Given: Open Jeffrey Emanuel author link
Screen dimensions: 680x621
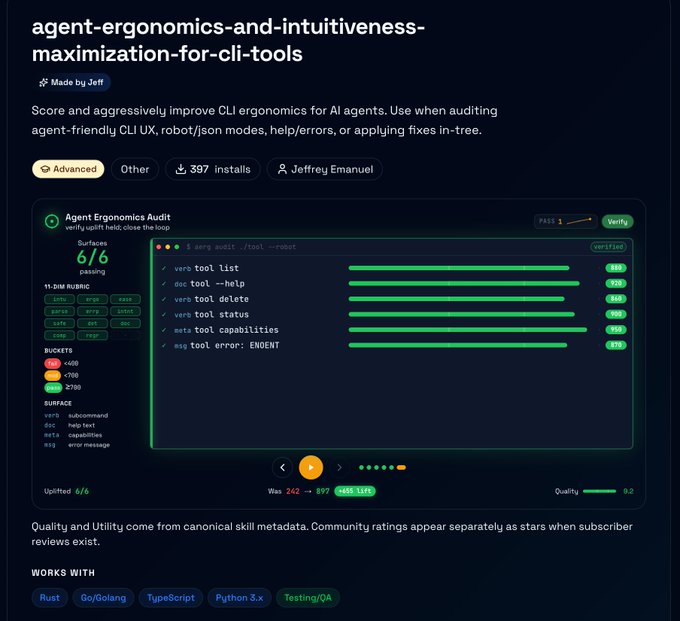Looking at the screenshot, I should [x=325, y=169].
